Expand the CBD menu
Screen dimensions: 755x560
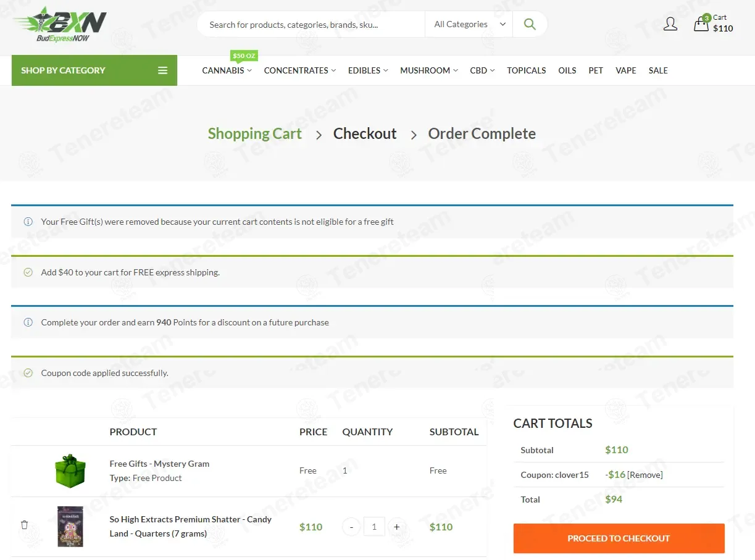[x=482, y=70]
